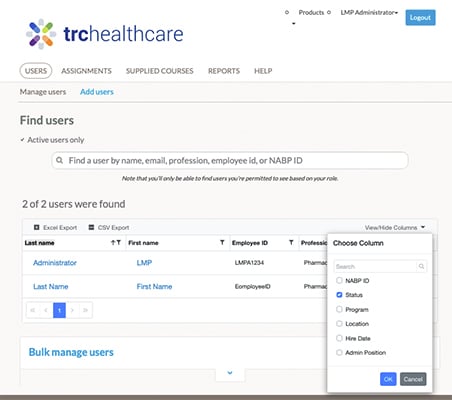Click the Logout button

420,17
